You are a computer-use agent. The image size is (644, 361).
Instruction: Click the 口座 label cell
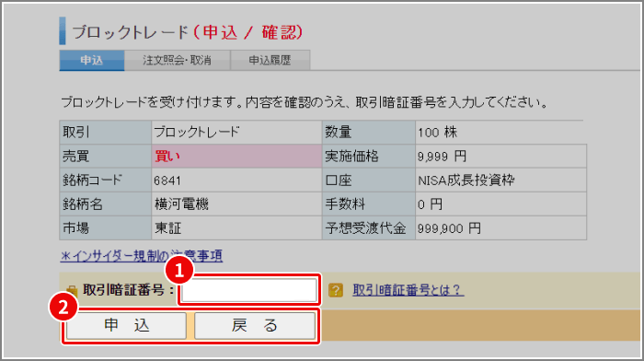[369, 180]
